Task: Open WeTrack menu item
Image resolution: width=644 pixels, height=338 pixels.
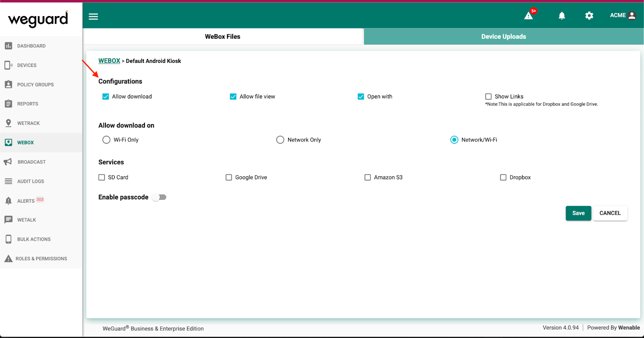Action: click(x=41, y=123)
